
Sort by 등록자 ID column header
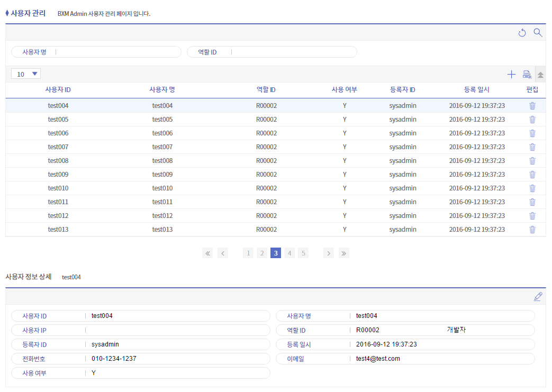(x=403, y=90)
